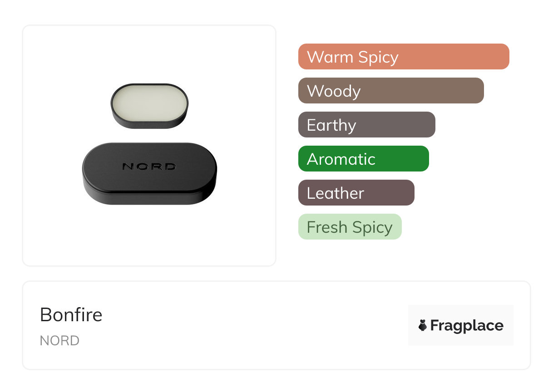Click the "Aromatic" label text
The height and width of the screenshot is (392, 553).
tap(341, 159)
